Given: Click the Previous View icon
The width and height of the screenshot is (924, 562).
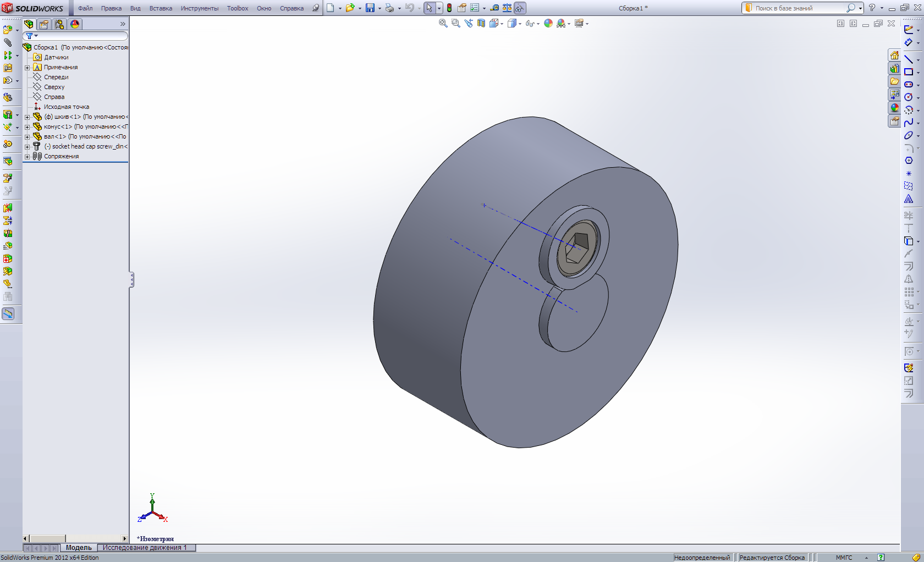Looking at the screenshot, I should click(469, 23).
